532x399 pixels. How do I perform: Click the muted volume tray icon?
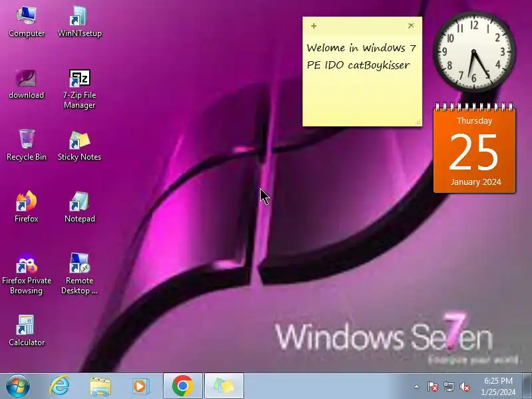click(x=465, y=386)
